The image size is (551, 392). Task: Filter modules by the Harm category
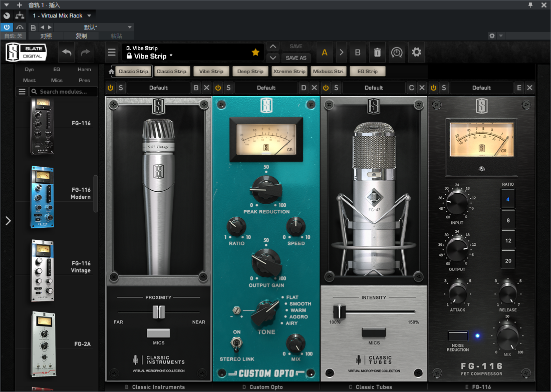[x=84, y=70]
